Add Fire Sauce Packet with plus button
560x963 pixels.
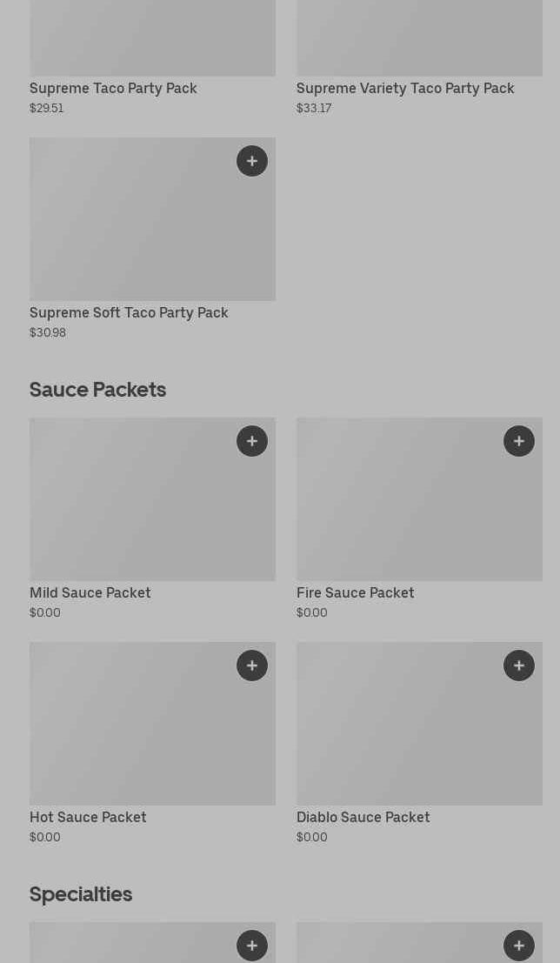[519, 441]
